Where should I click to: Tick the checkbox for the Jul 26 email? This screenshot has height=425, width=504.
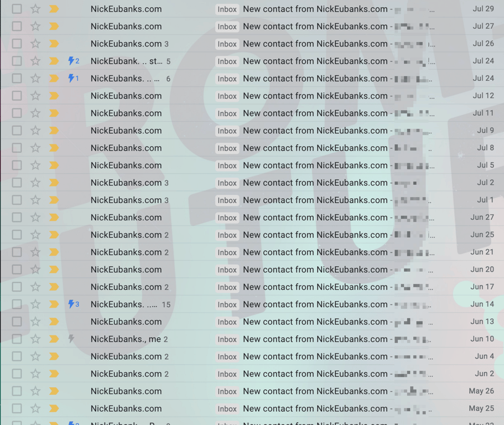[17, 44]
